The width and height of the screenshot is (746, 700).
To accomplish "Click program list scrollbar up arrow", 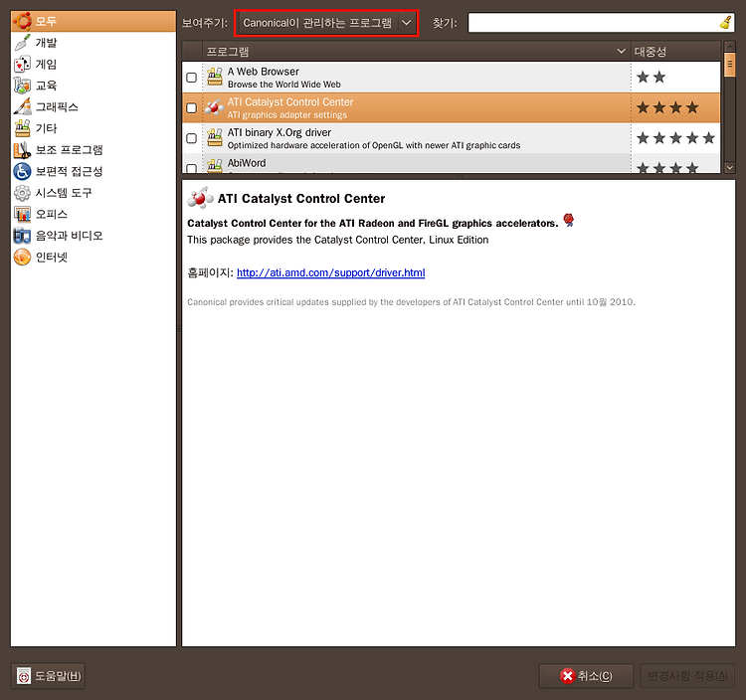I will click(729, 47).
